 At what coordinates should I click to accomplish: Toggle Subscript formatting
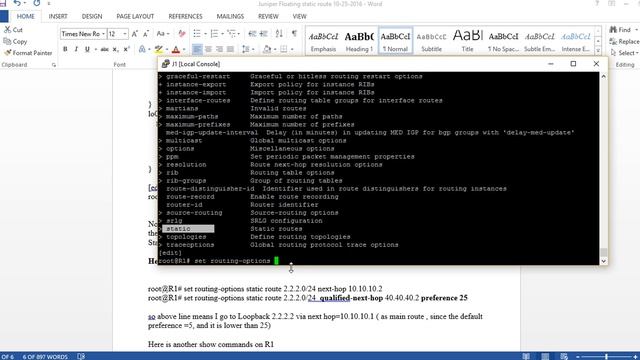[116, 49]
